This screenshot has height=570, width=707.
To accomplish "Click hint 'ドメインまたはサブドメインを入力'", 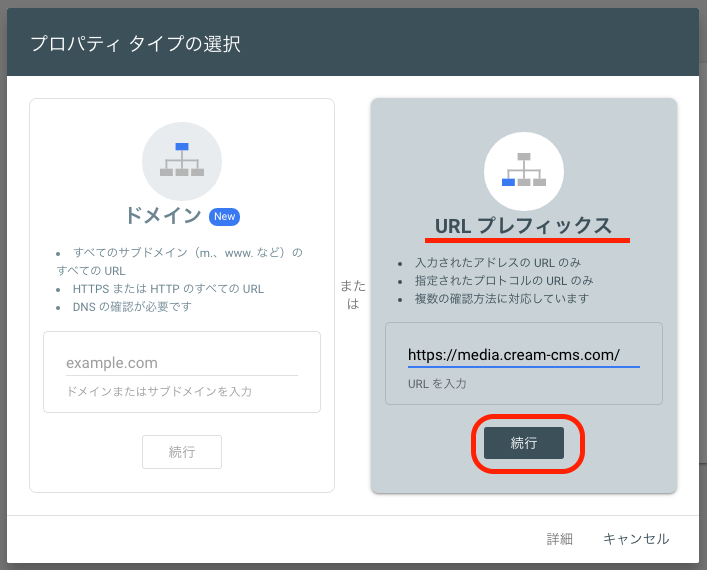I will [159, 391].
